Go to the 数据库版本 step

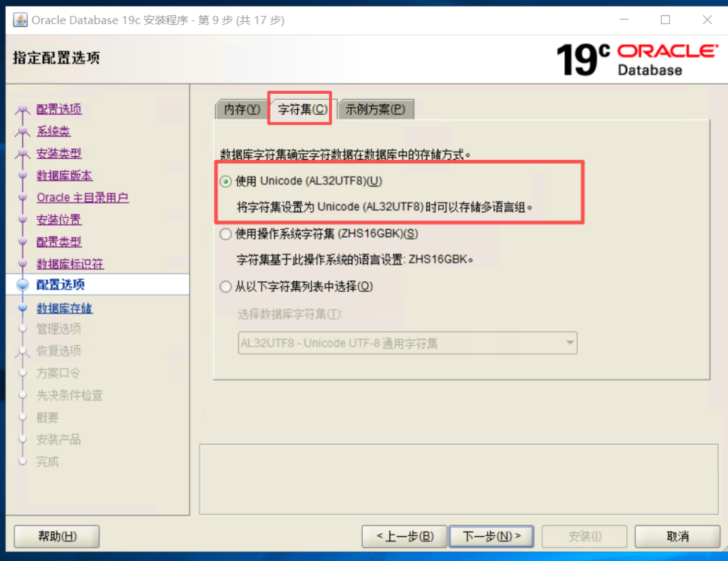pos(65,176)
